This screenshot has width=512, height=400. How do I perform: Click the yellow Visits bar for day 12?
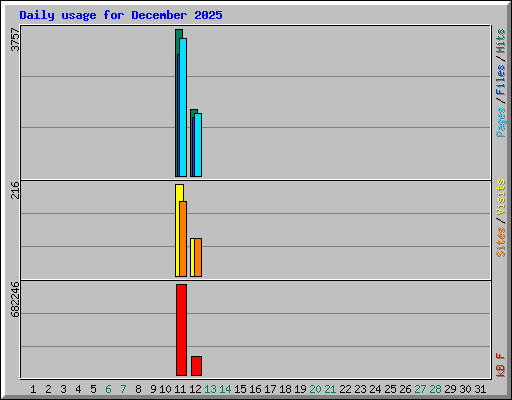click(x=192, y=257)
